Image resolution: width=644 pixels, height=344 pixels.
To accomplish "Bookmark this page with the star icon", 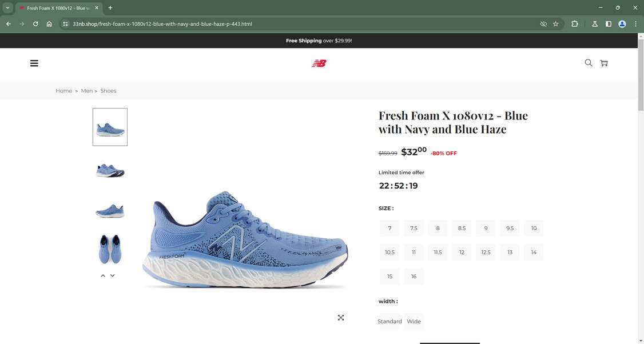I will point(555,24).
